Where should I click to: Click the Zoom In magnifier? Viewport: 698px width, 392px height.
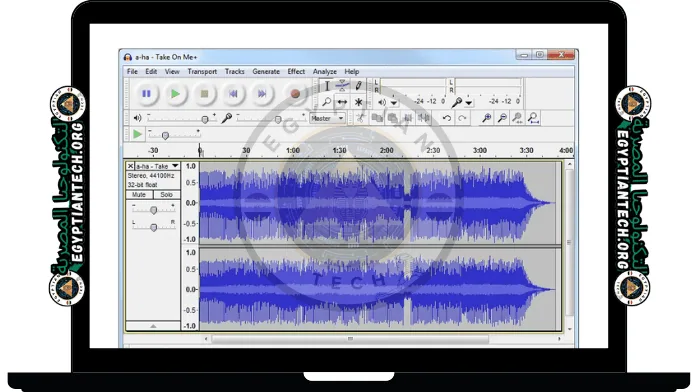pyautogui.click(x=487, y=118)
